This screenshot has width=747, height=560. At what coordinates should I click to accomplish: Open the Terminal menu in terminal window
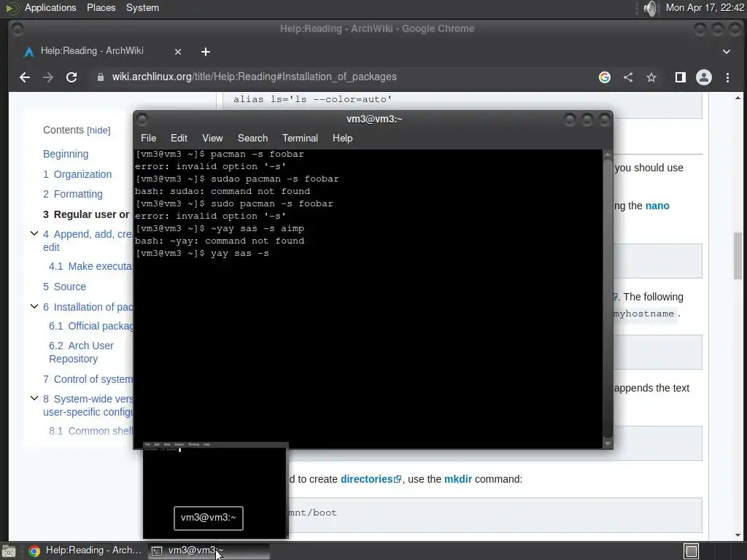pos(300,138)
